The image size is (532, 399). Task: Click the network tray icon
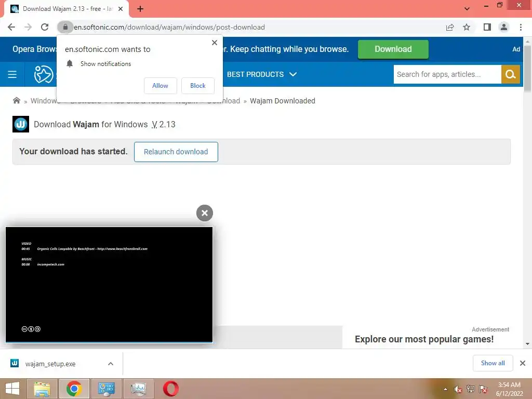pos(471,389)
